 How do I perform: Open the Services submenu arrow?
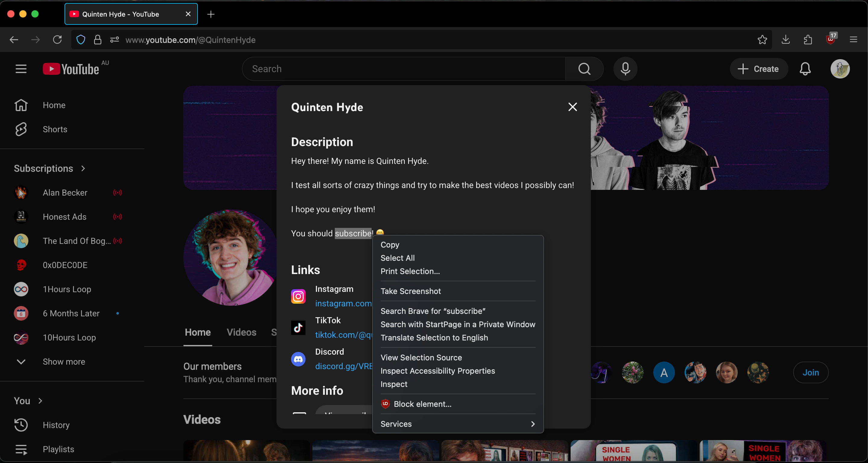pyautogui.click(x=532, y=424)
